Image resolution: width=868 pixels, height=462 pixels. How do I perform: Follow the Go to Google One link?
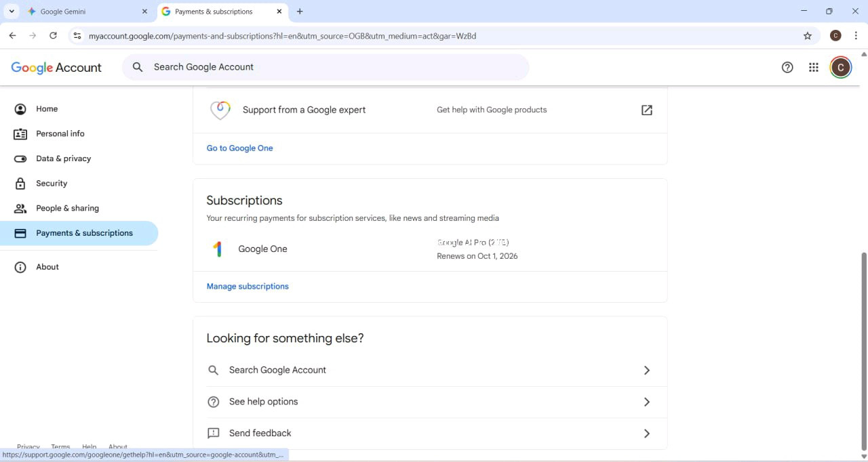pos(239,148)
